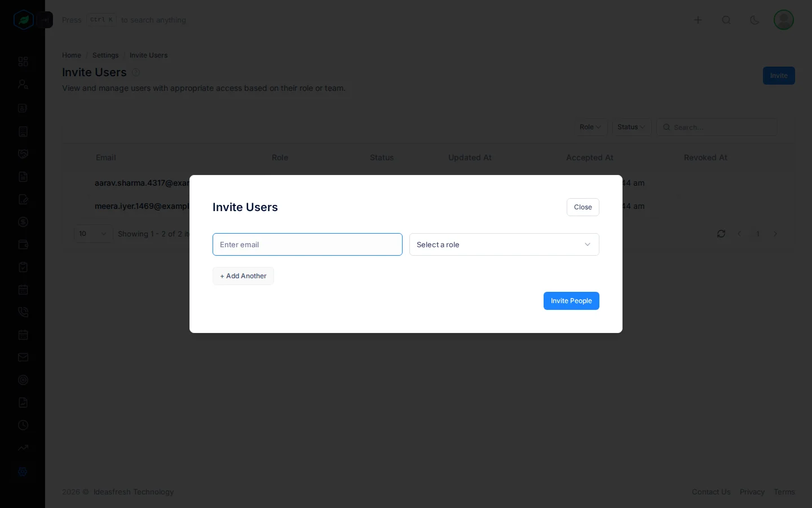Select page 1 in the pagination
The width and height of the screenshot is (812, 508).
(x=758, y=234)
